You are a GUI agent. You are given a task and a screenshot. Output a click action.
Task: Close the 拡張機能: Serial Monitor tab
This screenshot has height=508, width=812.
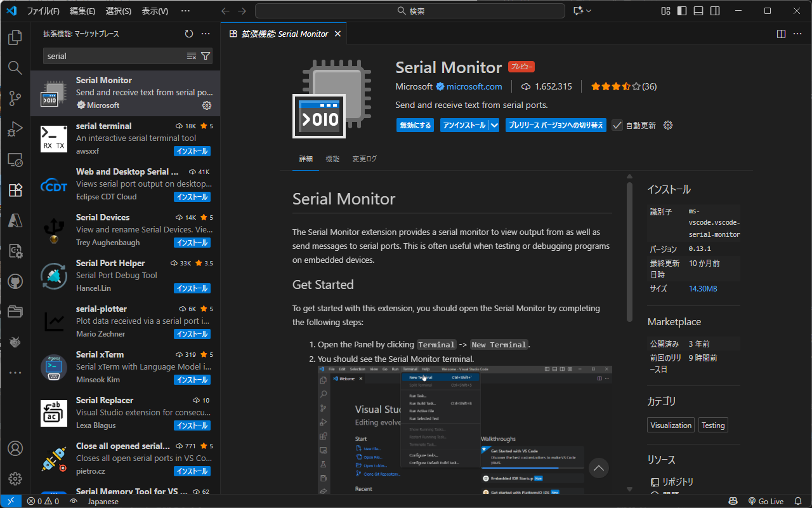click(x=337, y=34)
